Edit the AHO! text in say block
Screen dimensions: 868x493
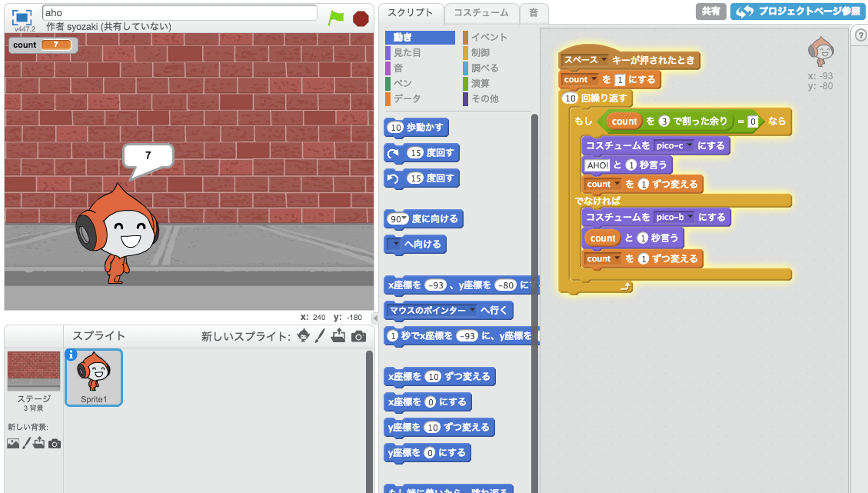597,165
